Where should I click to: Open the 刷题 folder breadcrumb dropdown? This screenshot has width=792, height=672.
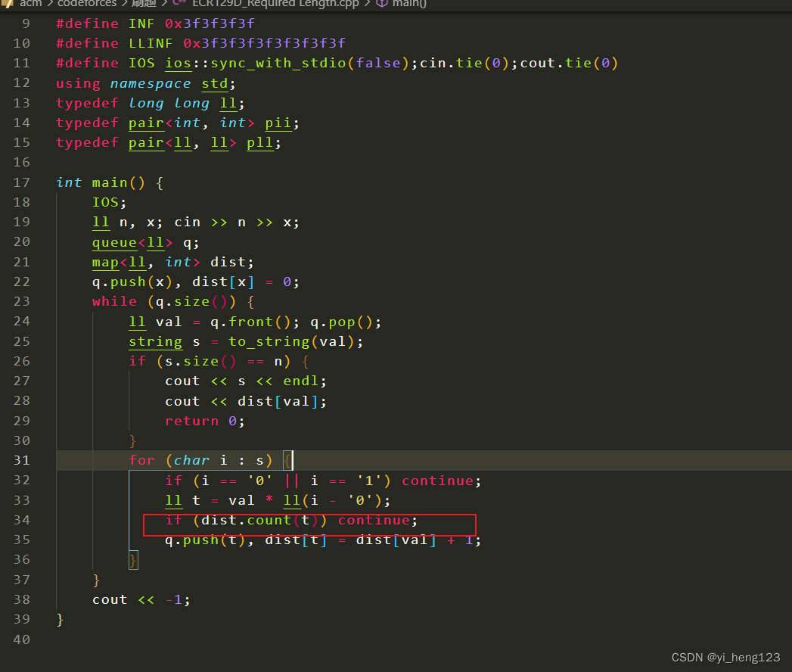coord(144,4)
